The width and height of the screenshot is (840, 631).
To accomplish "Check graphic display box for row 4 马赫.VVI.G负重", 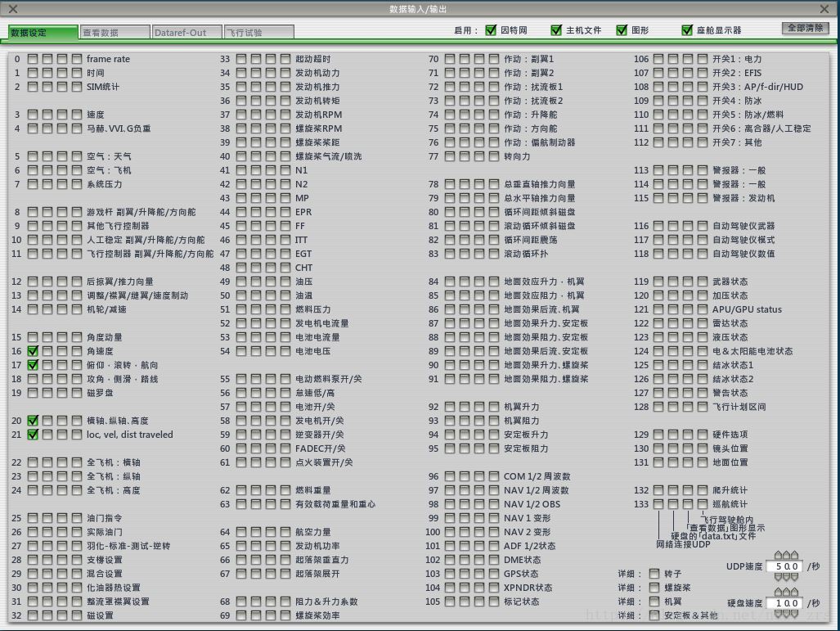I will tap(62, 128).
